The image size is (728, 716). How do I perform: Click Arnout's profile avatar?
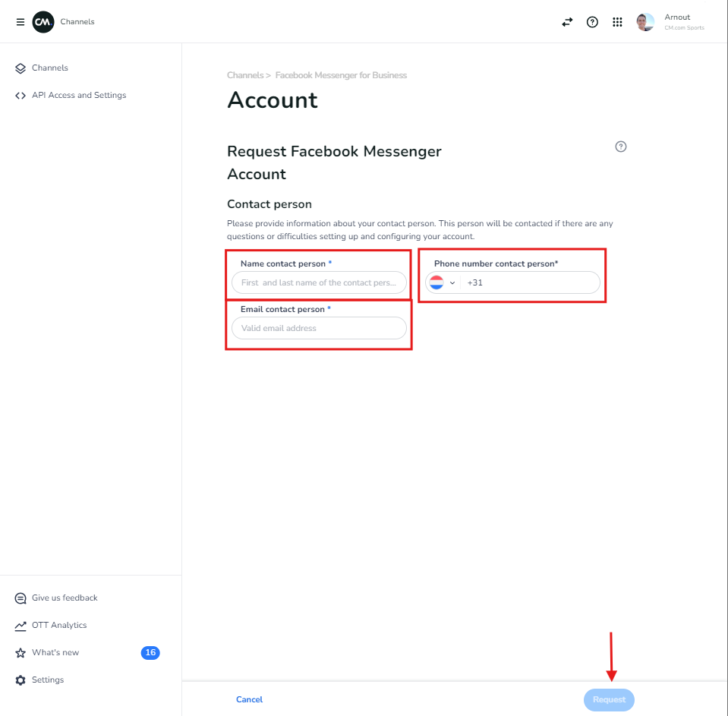coord(645,22)
